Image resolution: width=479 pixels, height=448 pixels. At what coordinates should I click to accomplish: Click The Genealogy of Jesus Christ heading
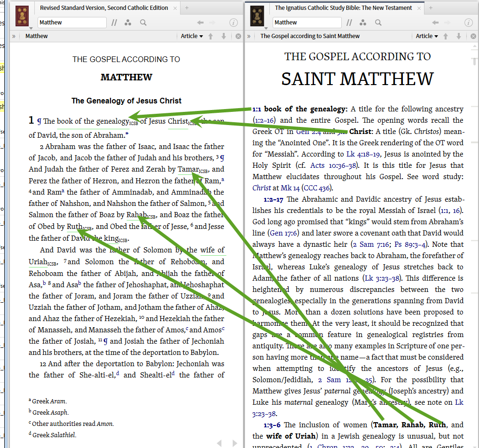point(126,101)
